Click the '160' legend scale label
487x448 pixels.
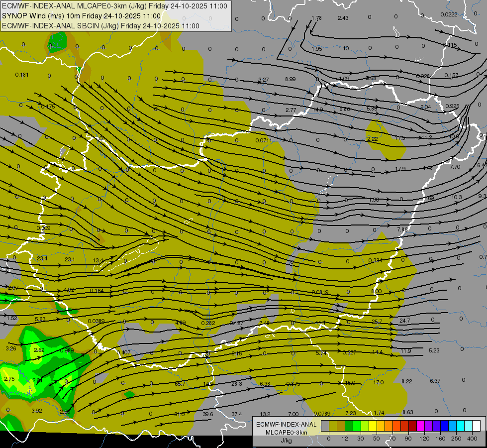tap(441, 439)
